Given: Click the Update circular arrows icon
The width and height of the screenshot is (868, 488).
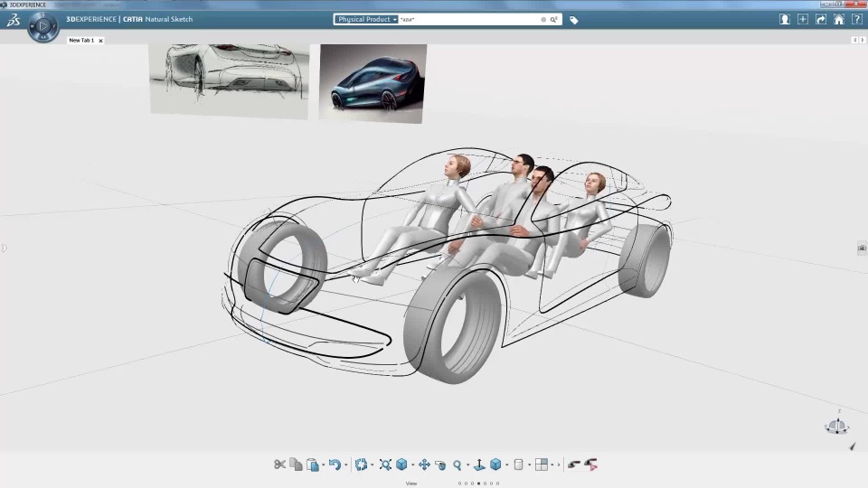Looking at the screenshot, I should point(361,465).
